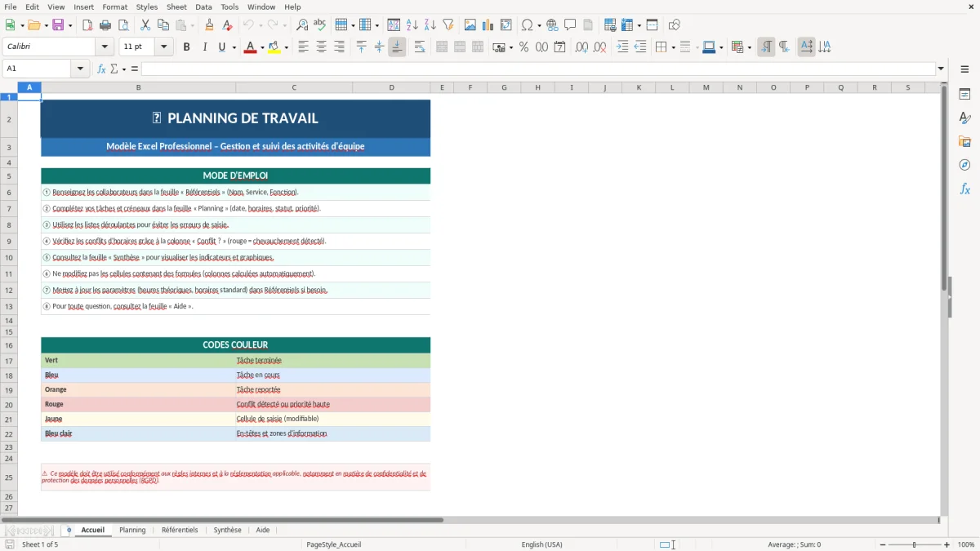Insert a special character (Omega)

(x=527, y=25)
